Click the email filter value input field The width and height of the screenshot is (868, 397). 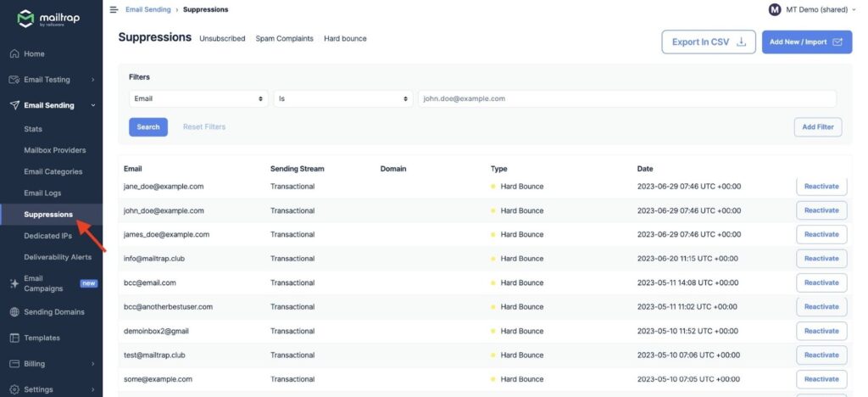[x=626, y=98]
